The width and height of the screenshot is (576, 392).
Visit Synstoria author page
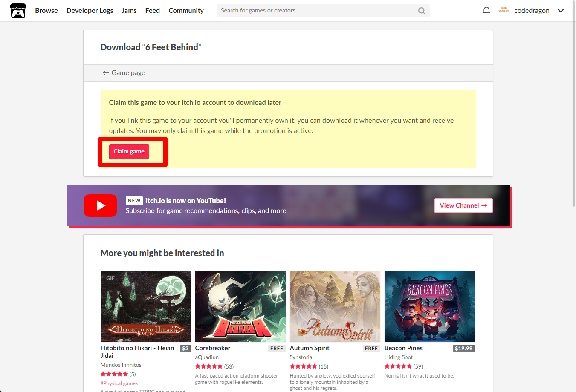(x=301, y=357)
